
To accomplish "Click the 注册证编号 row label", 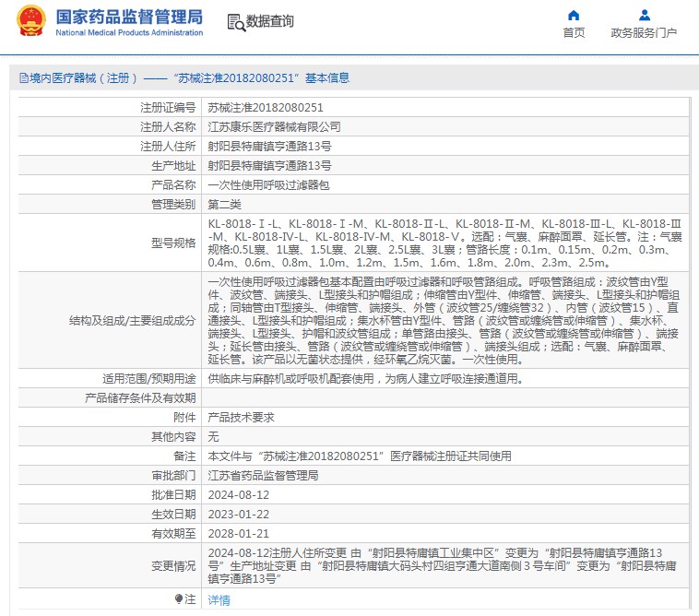I will (x=168, y=107).
